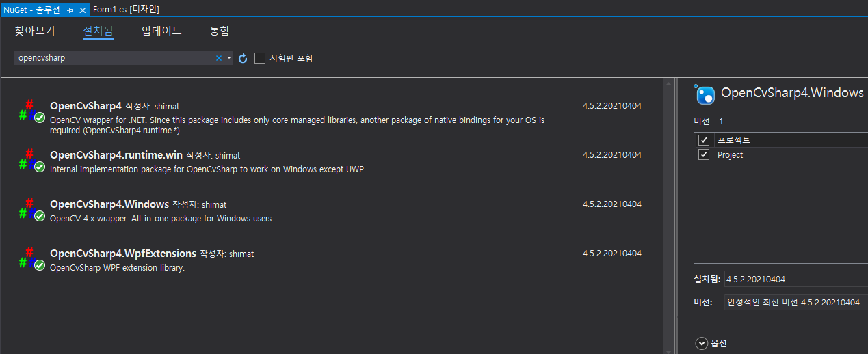Click the opencvsharp search input field
868x354 pixels.
point(114,58)
